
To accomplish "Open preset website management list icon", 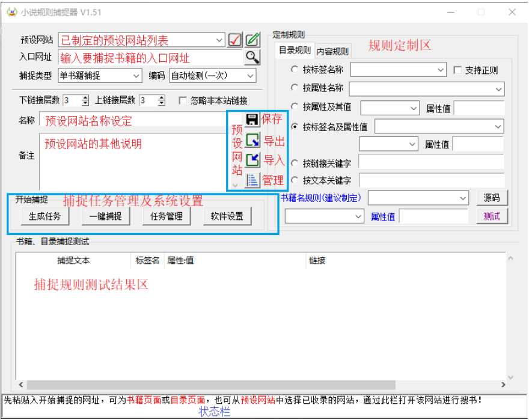I will pyautogui.click(x=252, y=180).
